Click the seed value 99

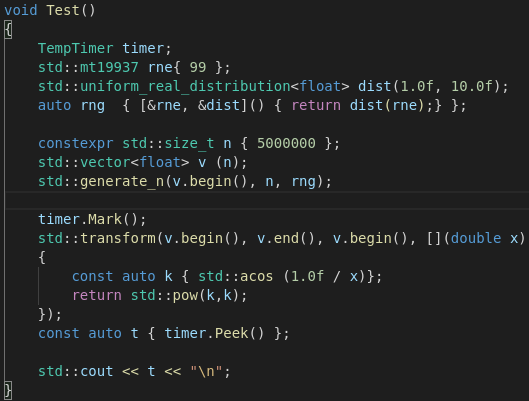(198, 67)
